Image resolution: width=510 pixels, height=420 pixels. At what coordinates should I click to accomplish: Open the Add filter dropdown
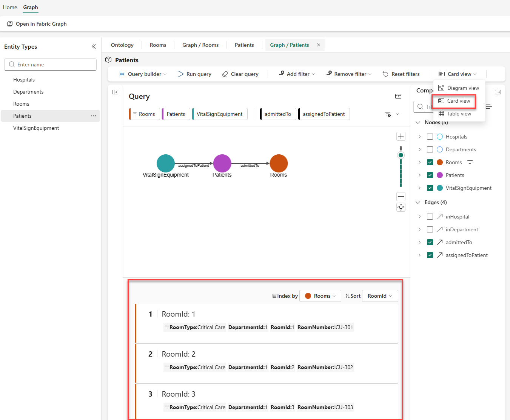297,74
